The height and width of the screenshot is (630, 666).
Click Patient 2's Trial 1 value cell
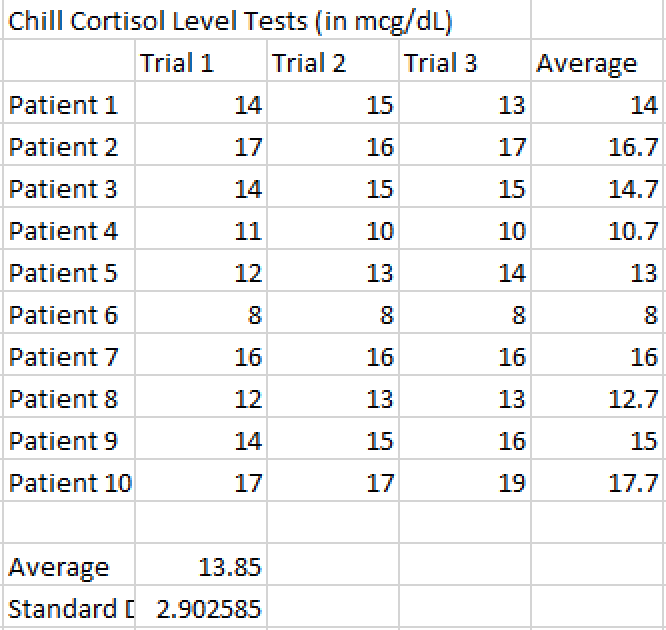pyautogui.click(x=200, y=147)
